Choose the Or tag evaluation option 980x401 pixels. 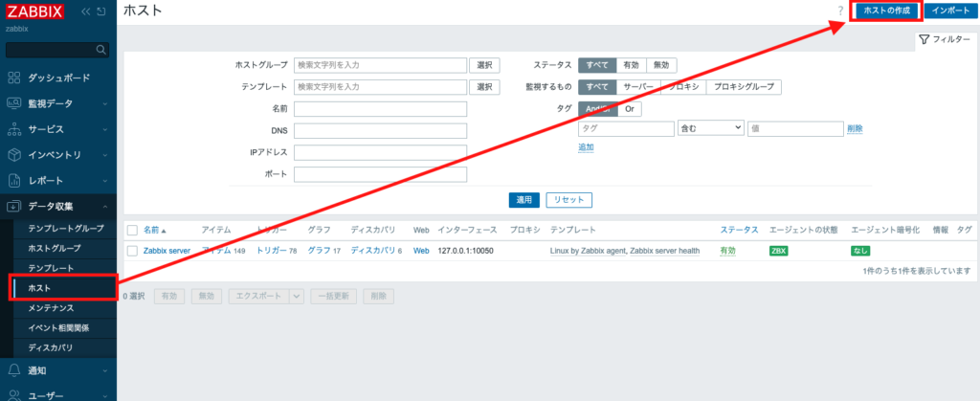(x=630, y=109)
